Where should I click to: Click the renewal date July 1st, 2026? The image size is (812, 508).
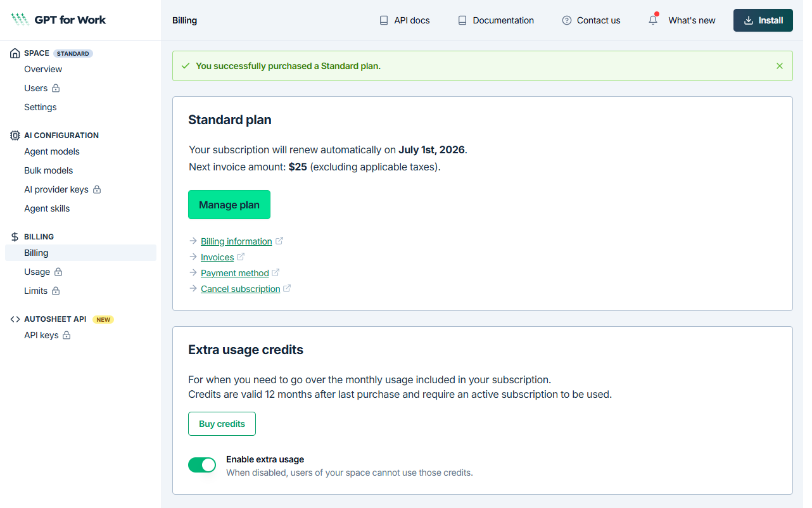click(431, 150)
